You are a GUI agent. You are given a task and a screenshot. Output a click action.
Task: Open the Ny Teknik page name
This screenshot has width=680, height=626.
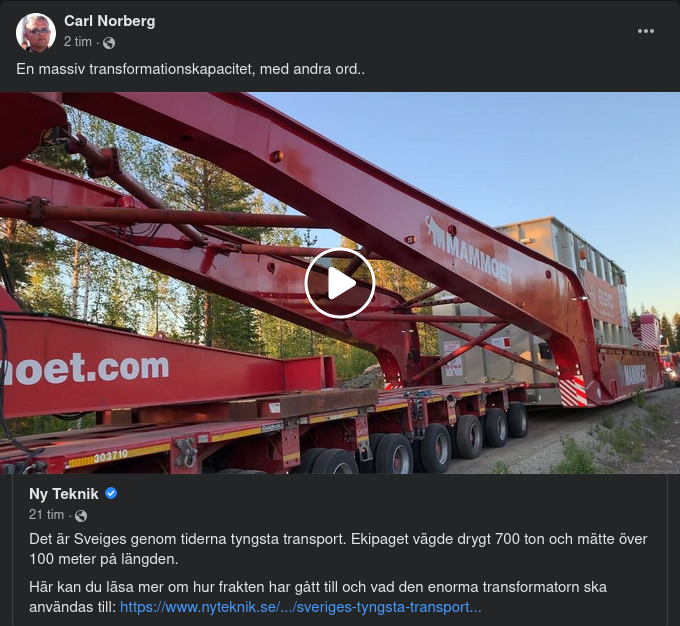[x=64, y=494]
